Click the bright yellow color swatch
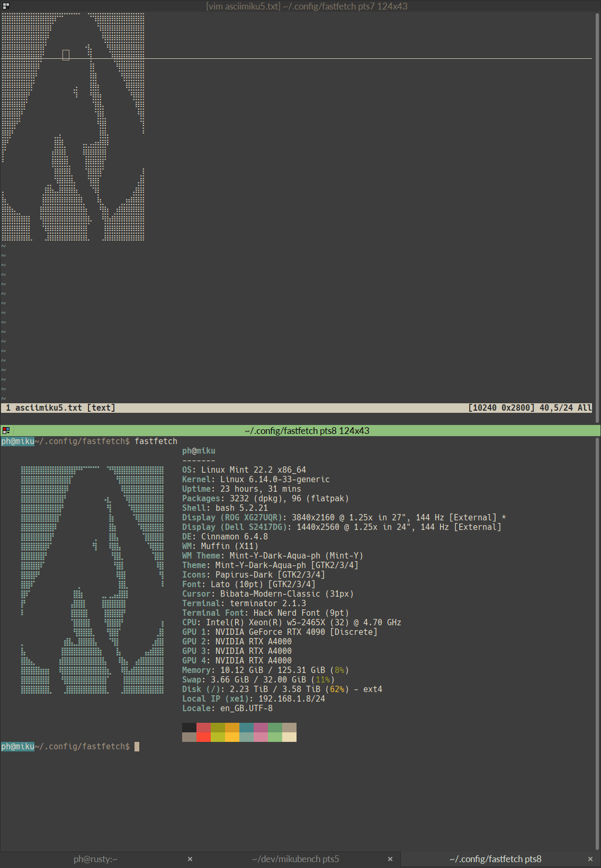 (232, 737)
